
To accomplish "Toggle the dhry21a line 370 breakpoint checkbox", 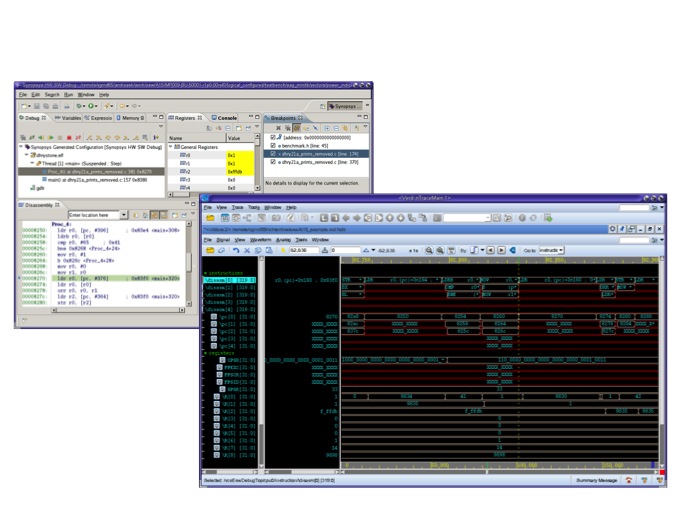I will [273, 162].
